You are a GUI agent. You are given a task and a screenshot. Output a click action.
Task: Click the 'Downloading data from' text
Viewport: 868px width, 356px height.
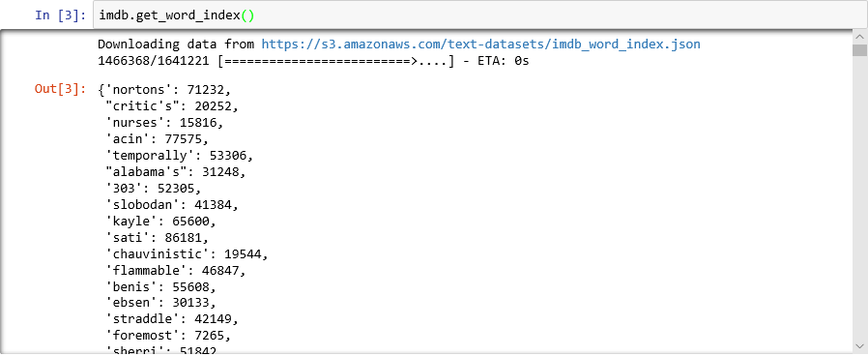tap(176, 44)
